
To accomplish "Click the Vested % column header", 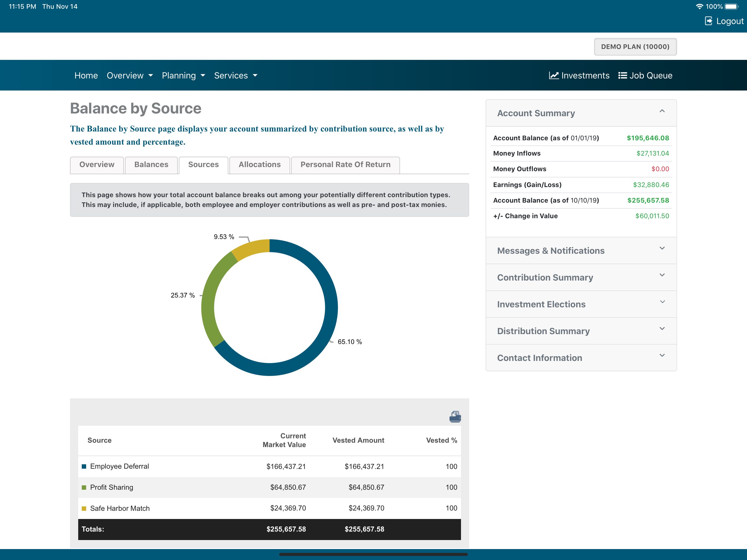I will coord(441,440).
